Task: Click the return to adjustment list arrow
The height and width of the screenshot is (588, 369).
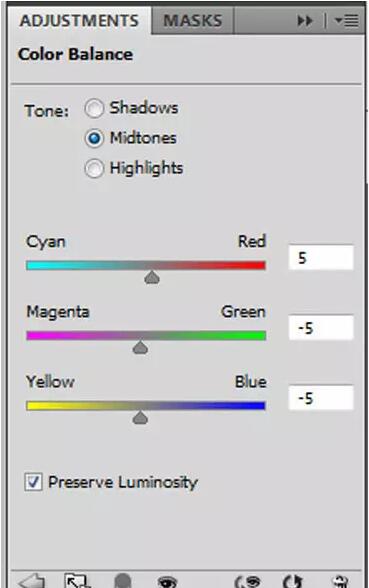Action: click(x=32, y=580)
